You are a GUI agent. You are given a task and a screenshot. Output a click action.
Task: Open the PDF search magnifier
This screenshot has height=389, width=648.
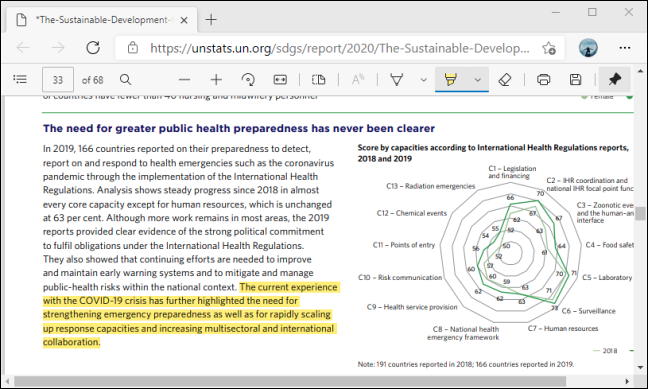pos(125,79)
